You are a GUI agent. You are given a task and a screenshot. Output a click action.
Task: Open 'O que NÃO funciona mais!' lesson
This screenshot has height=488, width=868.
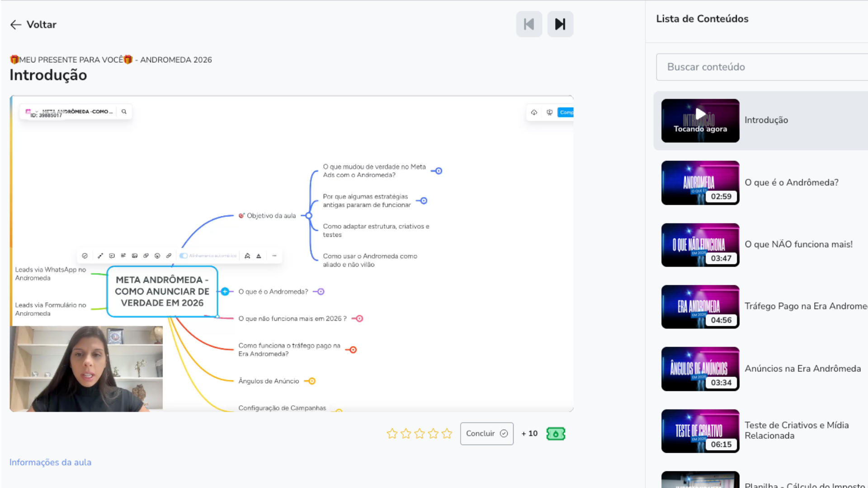click(x=798, y=244)
